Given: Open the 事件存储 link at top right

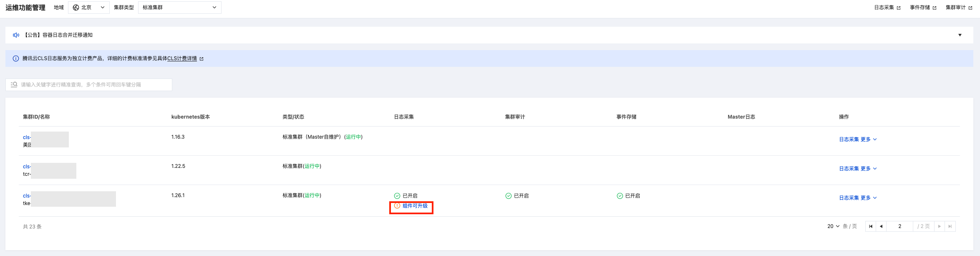Looking at the screenshot, I should tap(923, 8).
